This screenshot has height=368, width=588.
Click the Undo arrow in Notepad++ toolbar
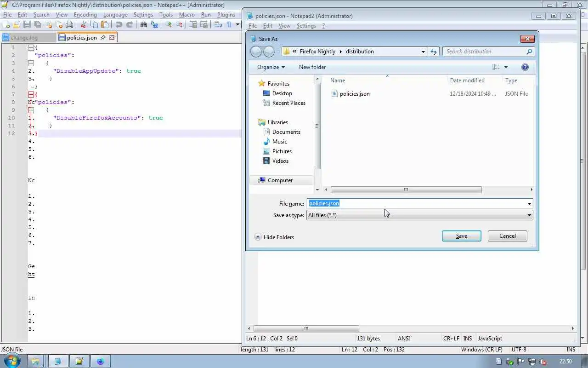[x=119, y=25]
